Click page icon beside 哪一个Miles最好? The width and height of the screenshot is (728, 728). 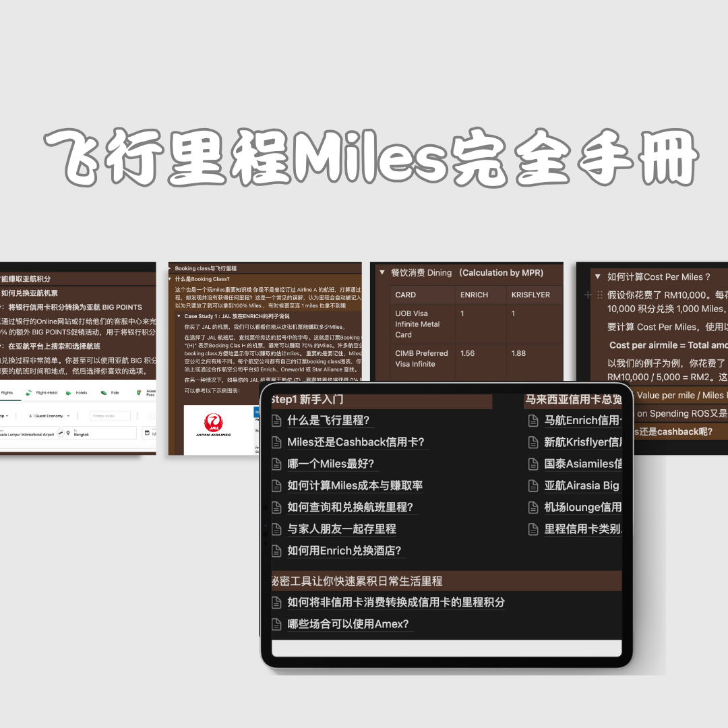[276, 464]
